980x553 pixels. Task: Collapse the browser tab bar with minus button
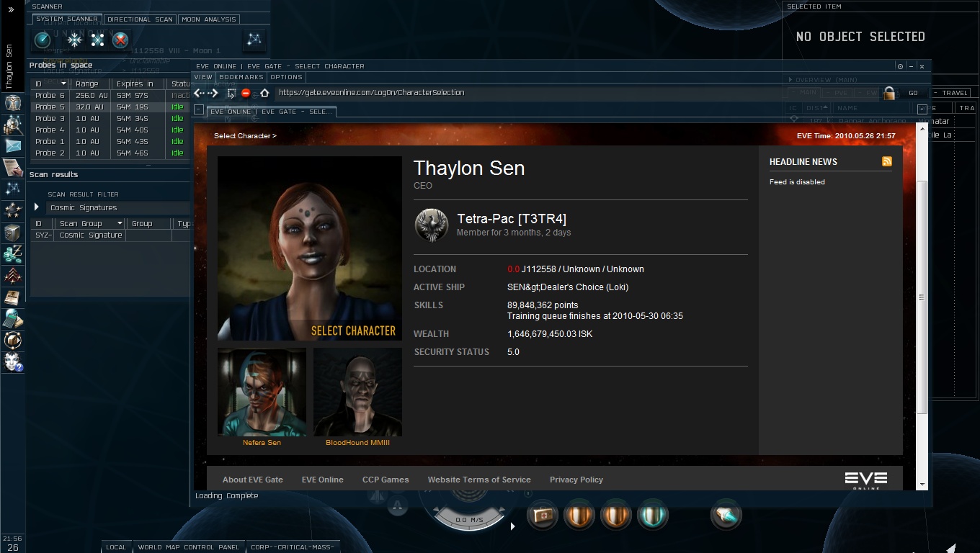198,109
